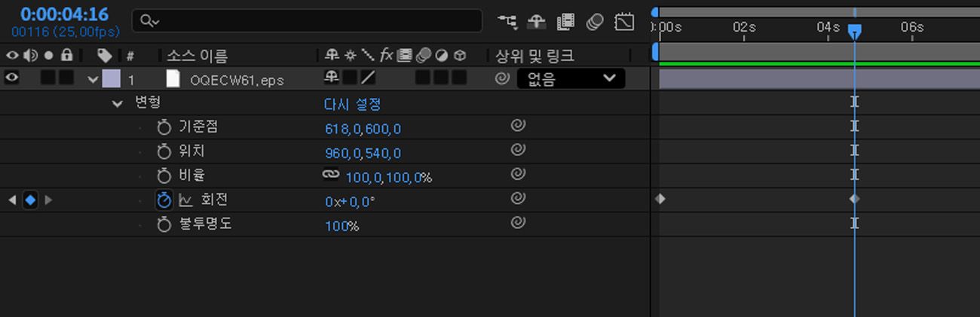980x317 pixels.
Task: Go to previous 회전 keyframe arrow
Action: coord(11,200)
